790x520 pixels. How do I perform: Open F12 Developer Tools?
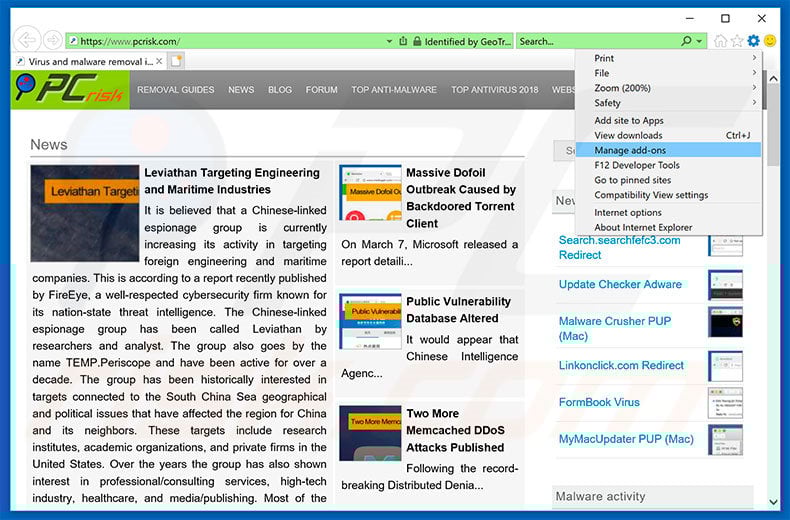tap(668, 165)
